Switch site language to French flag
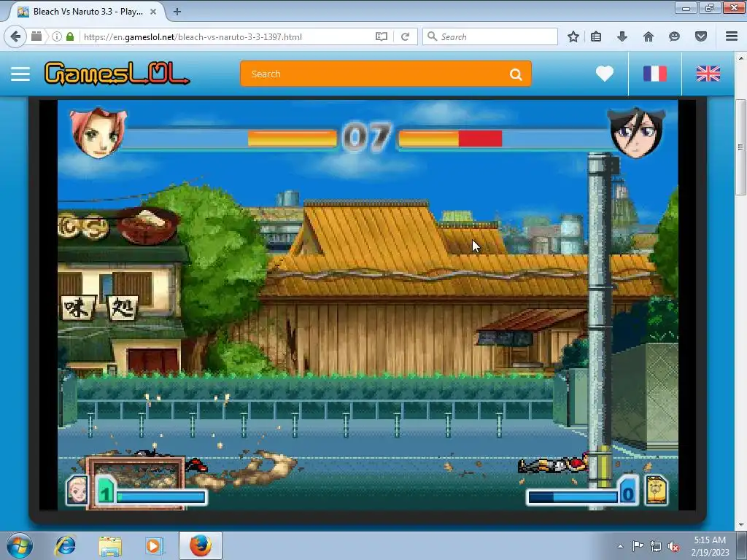 tap(655, 74)
